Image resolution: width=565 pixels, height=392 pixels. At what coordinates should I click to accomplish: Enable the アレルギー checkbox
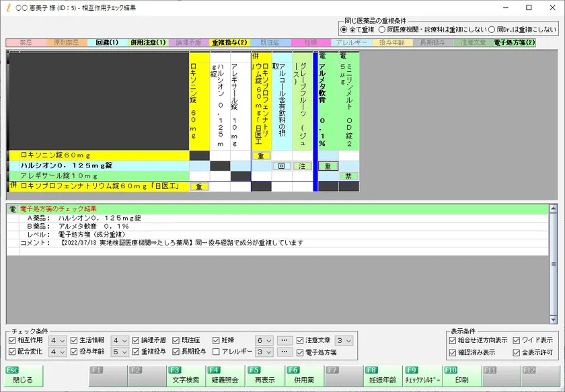point(216,352)
